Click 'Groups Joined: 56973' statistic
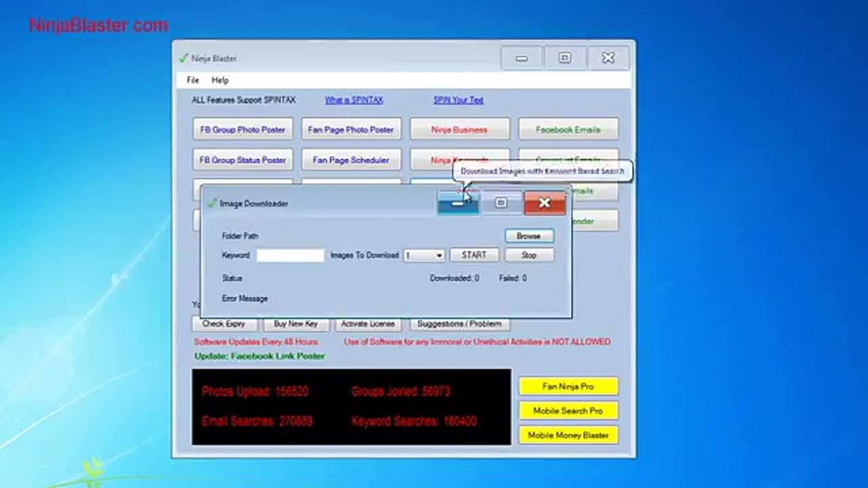 (401, 392)
